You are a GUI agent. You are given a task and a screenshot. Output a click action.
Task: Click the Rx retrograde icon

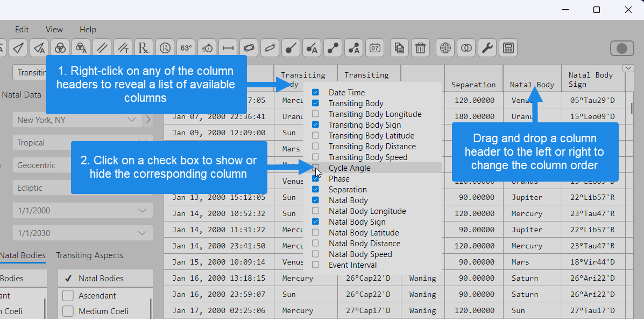(144, 48)
